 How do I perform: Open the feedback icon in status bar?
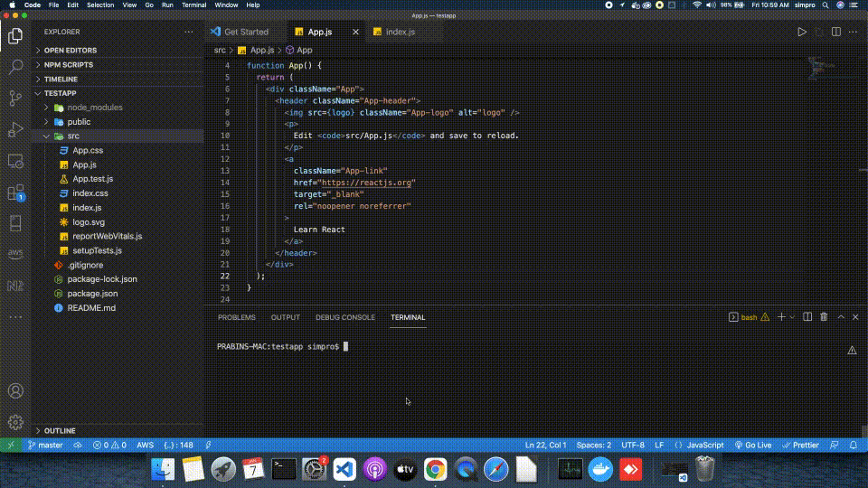[835, 445]
